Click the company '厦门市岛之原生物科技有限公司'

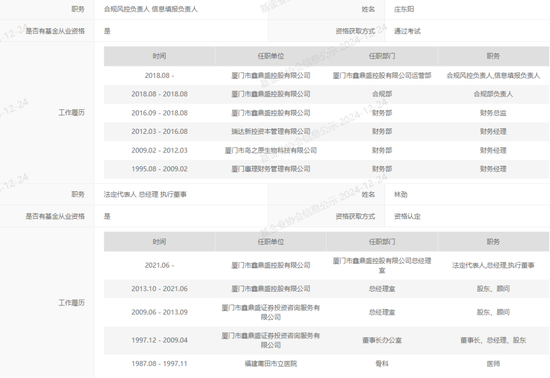click(271, 150)
